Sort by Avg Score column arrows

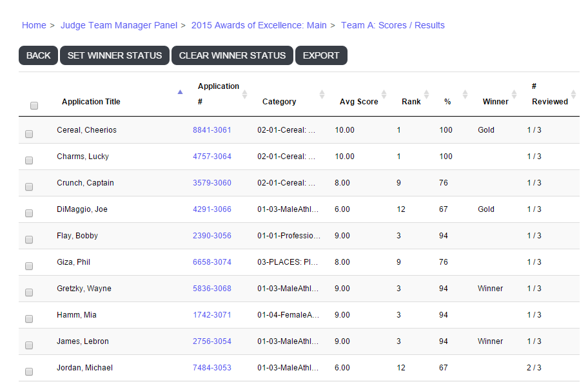[384, 95]
